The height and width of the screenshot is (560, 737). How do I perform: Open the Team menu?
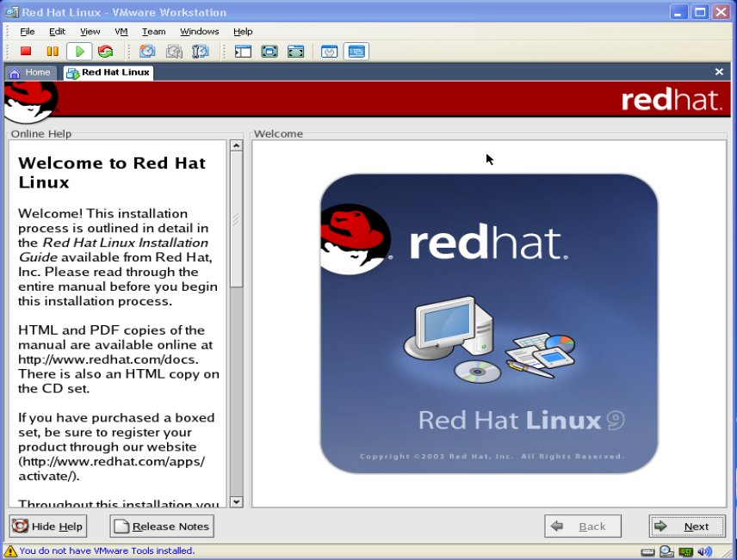point(153,32)
